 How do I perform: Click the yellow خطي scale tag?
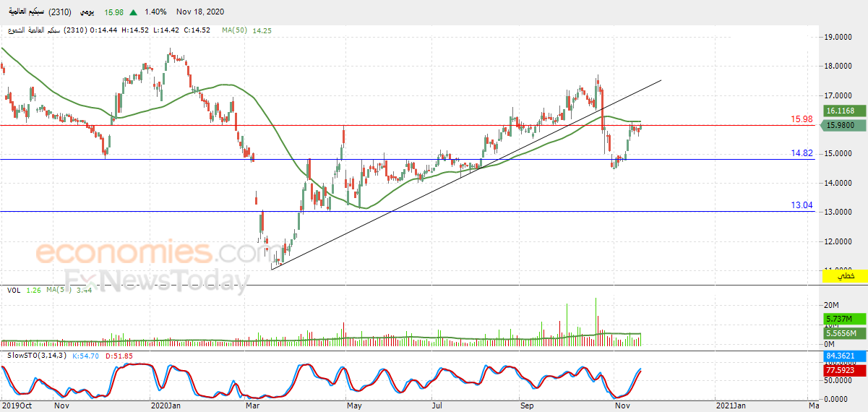(844, 276)
